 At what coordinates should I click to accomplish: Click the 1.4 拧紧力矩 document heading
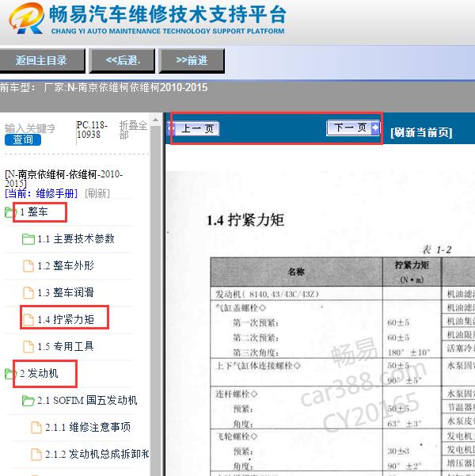pyautogui.click(x=245, y=220)
